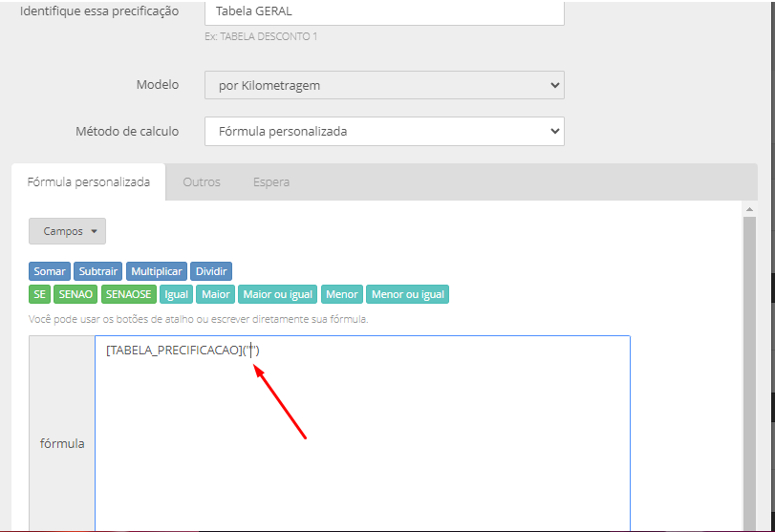Screen dimensions: 775x532
Task: Insert the Menor ou igual comparator
Action: (x=408, y=294)
